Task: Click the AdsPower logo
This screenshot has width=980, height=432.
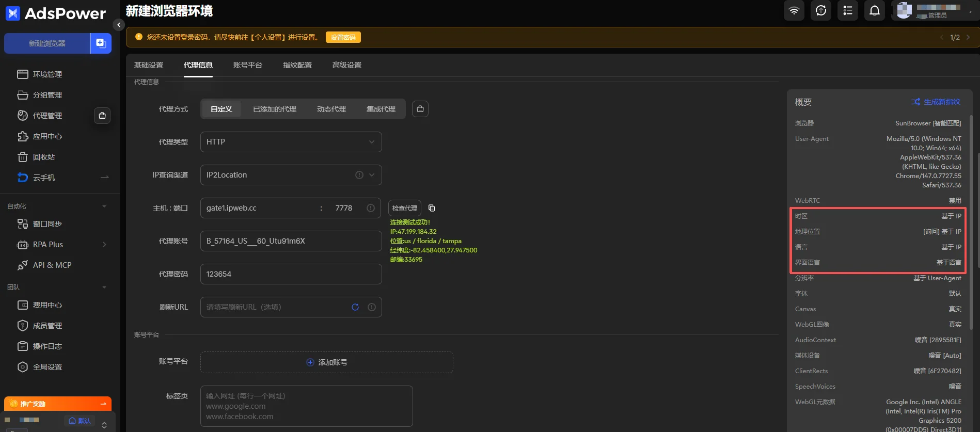Action: coord(56,13)
